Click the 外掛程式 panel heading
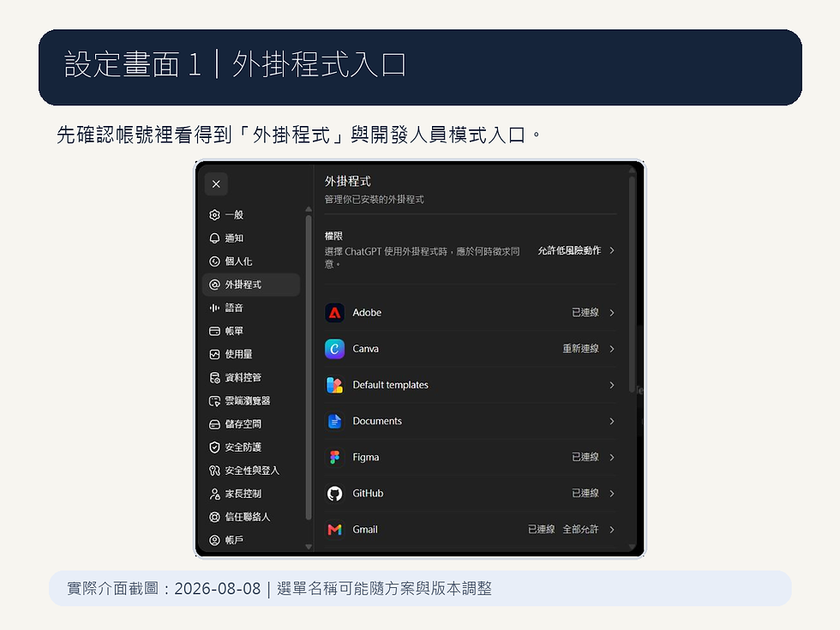840x630 pixels. tap(348, 181)
